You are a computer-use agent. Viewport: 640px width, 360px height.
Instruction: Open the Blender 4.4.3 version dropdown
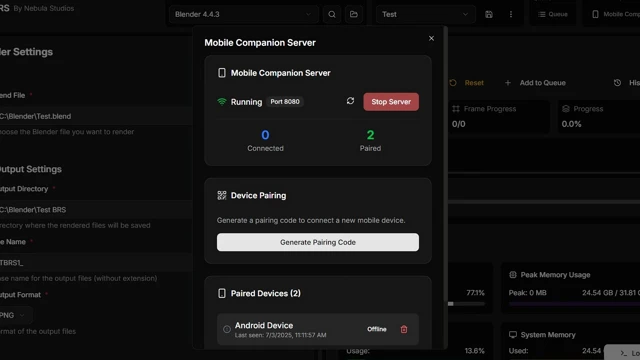[243, 14]
